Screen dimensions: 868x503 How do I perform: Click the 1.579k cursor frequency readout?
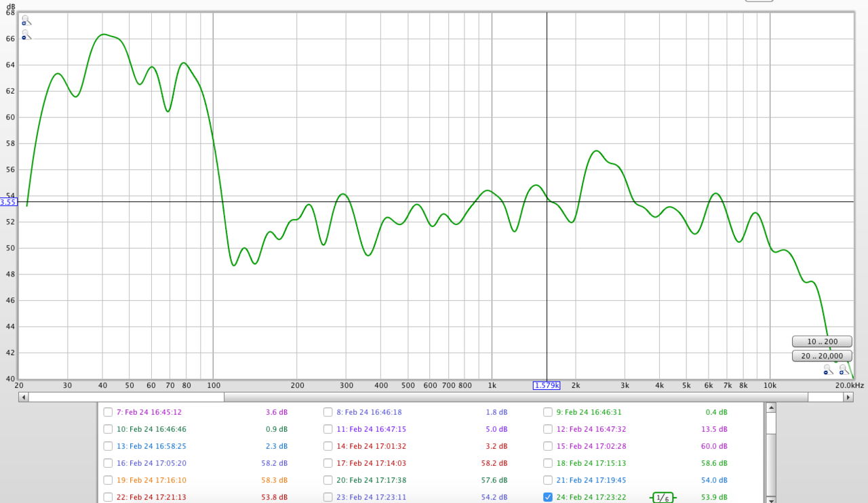(547, 385)
